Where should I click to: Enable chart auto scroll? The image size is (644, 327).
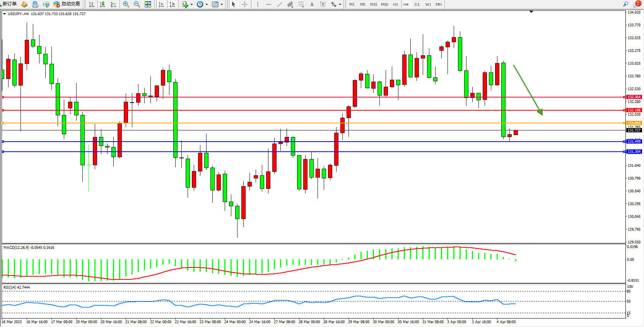161,4
